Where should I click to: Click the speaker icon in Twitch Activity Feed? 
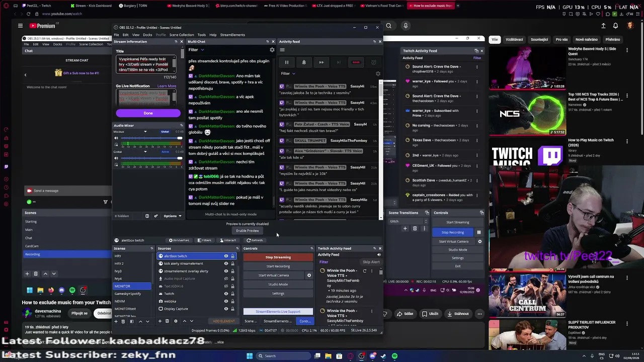click(x=379, y=255)
